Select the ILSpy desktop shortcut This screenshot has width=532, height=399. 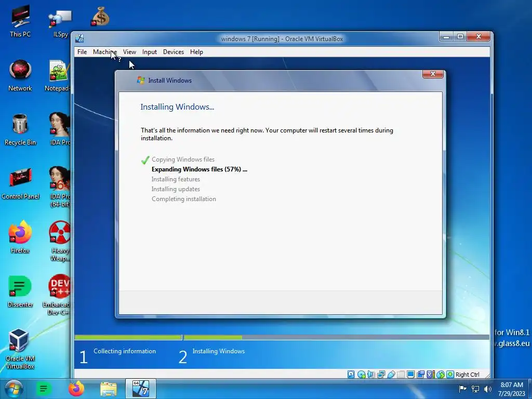(x=60, y=23)
